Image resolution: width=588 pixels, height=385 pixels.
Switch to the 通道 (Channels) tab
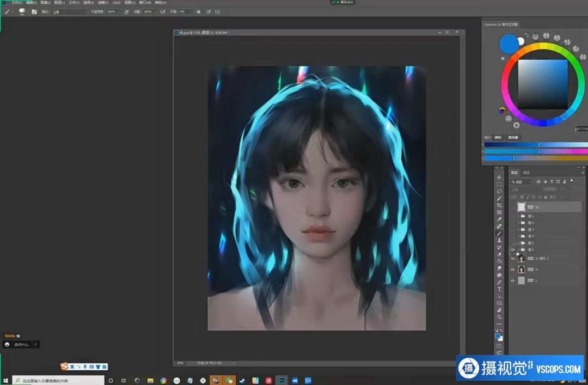pyautogui.click(x=526, y=173)
